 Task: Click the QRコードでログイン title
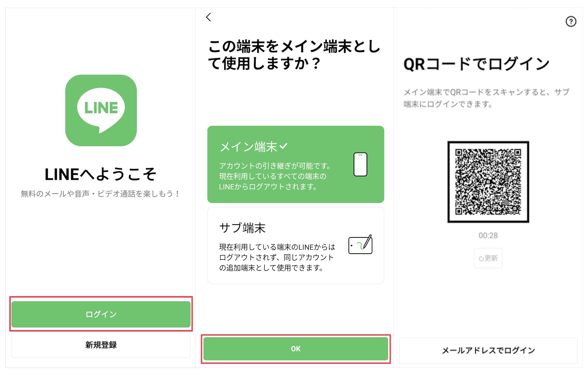477,64
